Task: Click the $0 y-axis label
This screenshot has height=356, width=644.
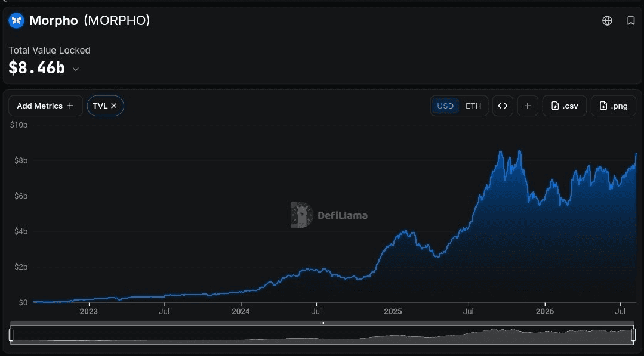Action: (x=23, y=302)
